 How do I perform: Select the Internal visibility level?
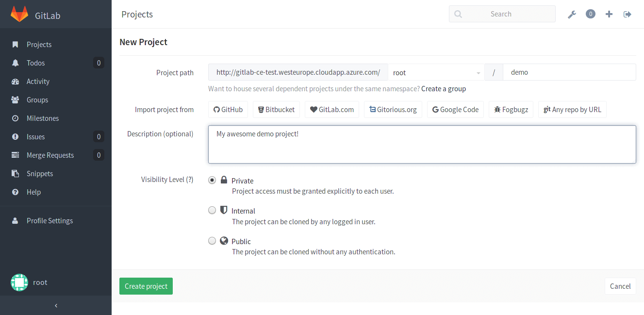click(x=212, y=210)
